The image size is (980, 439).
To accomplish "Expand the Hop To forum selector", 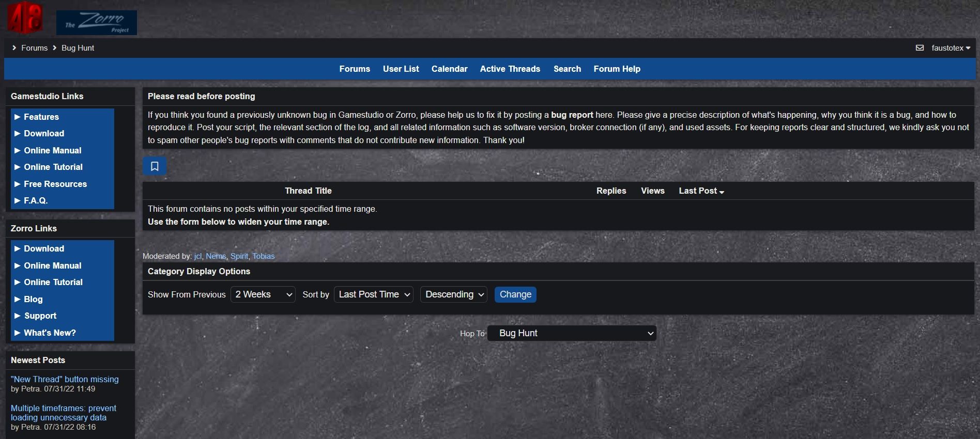I will [572, 333].
